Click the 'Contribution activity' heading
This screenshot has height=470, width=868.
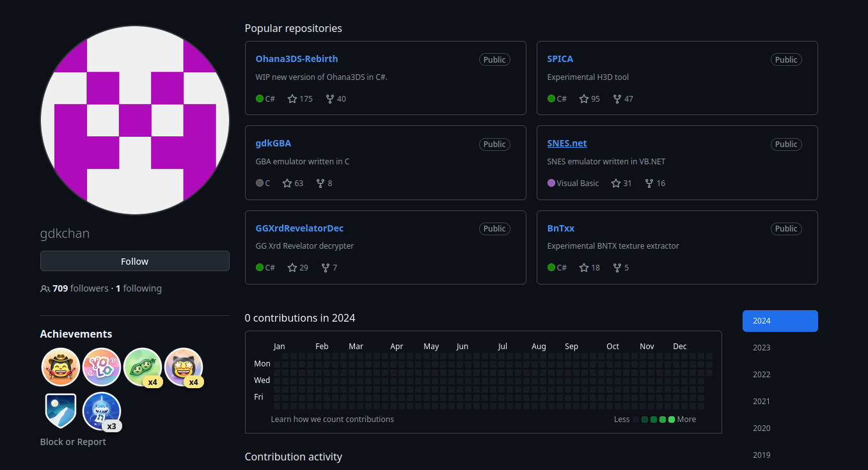[x=294, y=457]
